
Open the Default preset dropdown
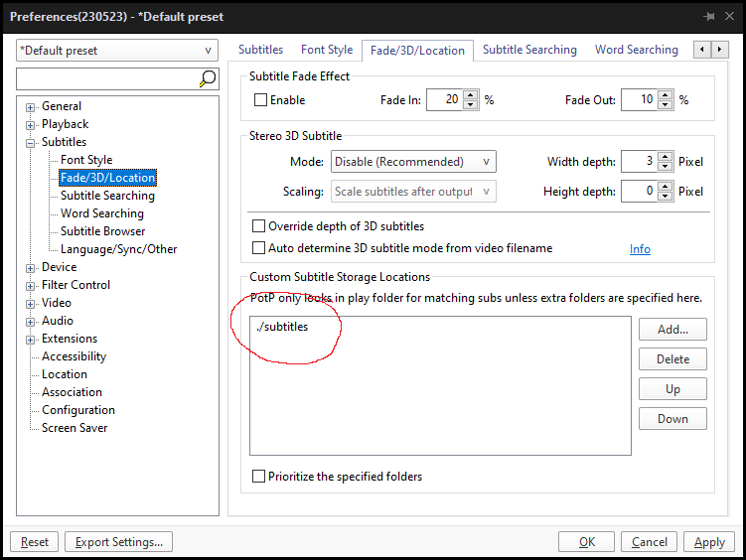coord(117,51)
